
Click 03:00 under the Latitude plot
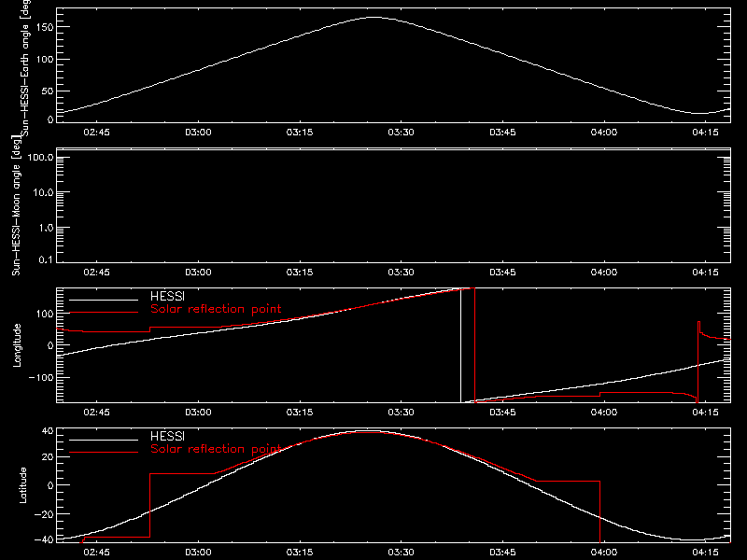198,553
